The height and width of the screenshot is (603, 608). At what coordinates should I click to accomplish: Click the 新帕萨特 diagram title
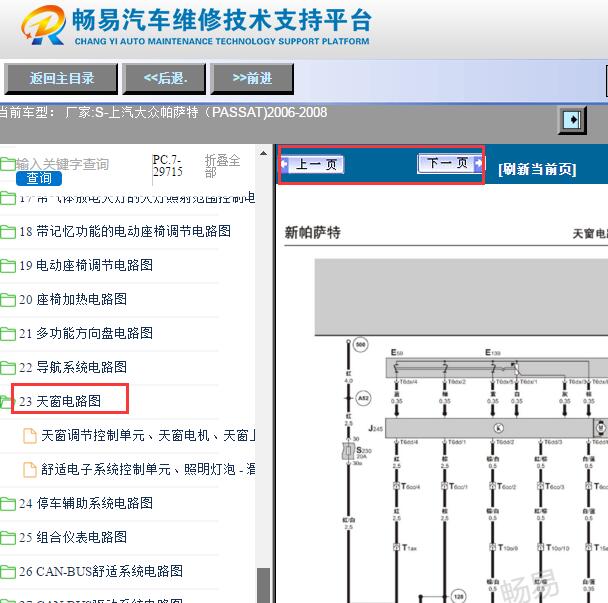[x=313, y=233]
